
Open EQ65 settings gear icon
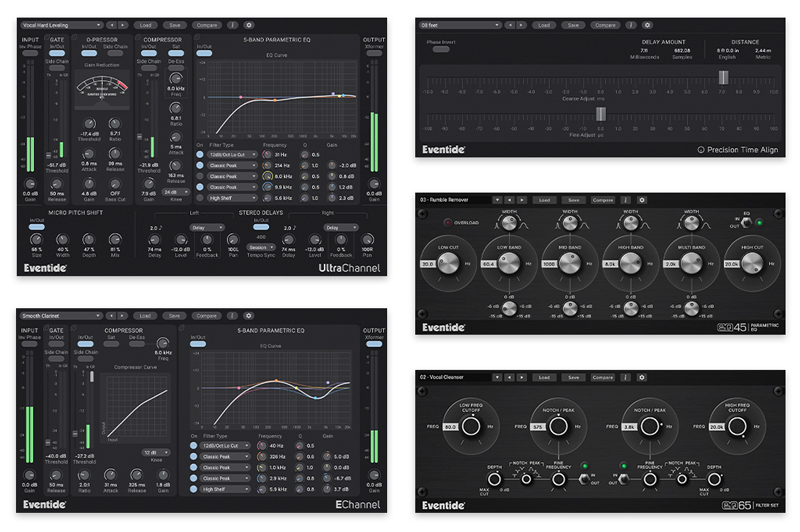tap(642, 377)
